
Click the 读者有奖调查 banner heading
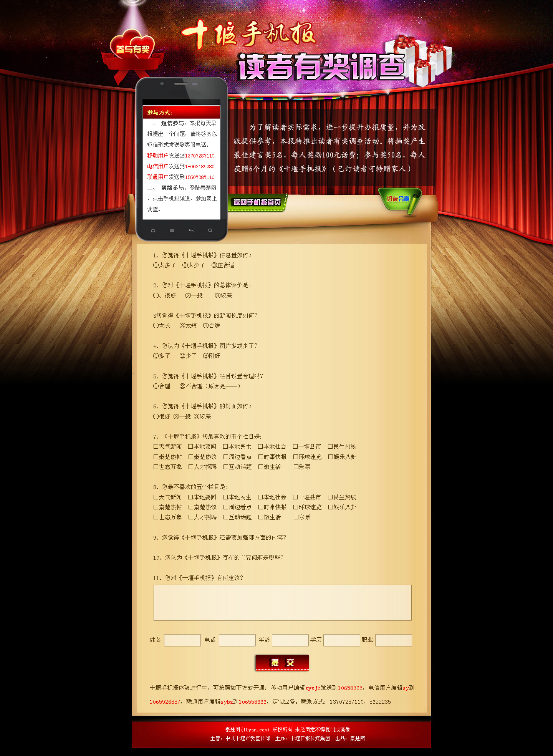322,67
